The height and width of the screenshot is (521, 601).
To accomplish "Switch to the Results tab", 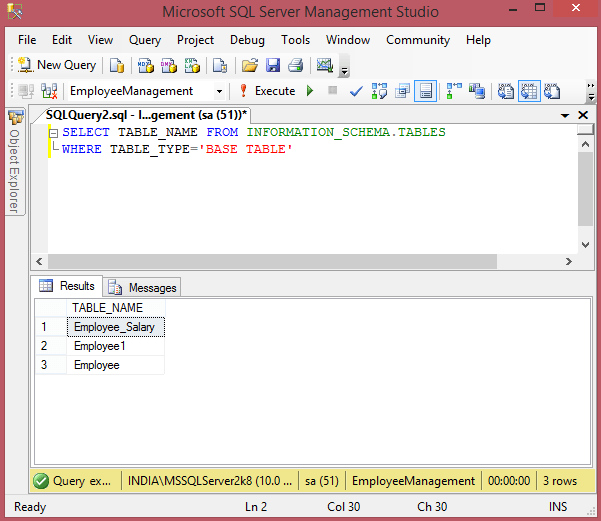I will coord(67,286).
